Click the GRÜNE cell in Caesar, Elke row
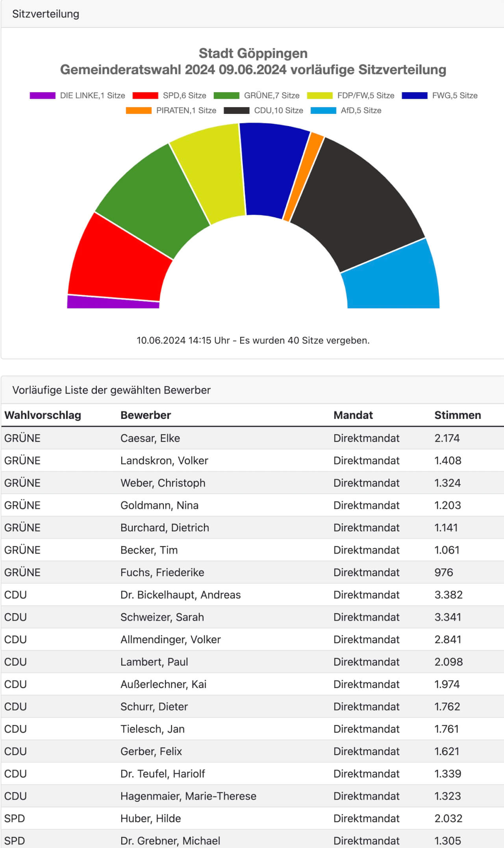 point(22,438)
